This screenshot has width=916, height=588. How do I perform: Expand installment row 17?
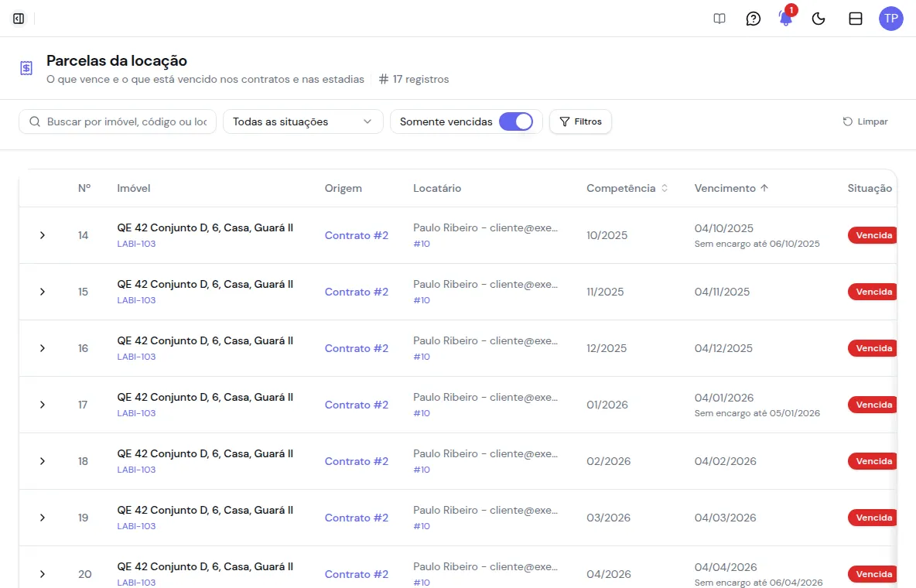[43, 405]
